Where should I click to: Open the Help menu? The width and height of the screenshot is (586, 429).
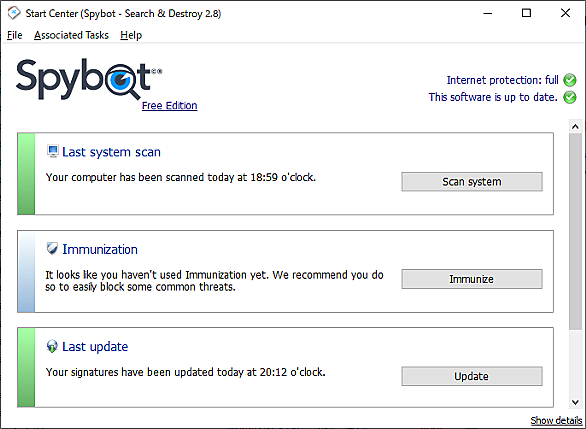[x=131, y=35]
